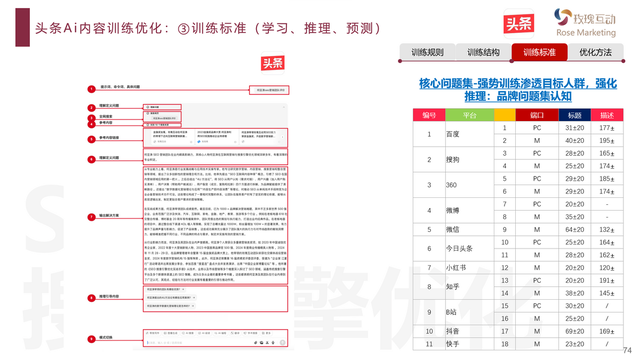Click the 177± description value
Viewport: 640px width, 360px height.
click(x=607, y=128)
